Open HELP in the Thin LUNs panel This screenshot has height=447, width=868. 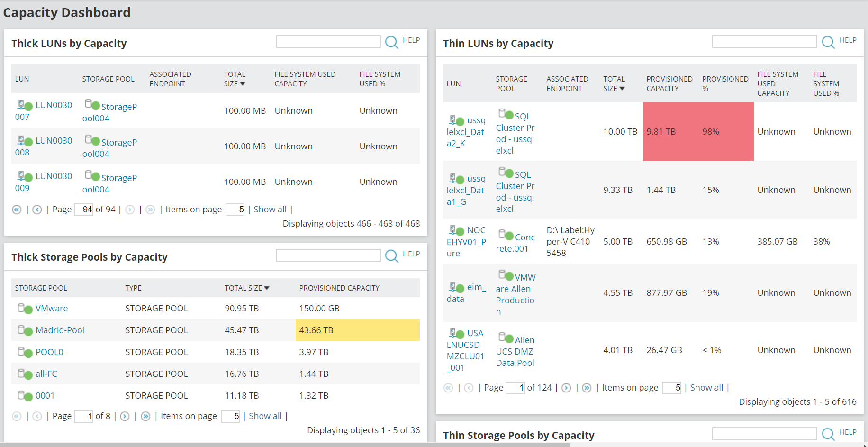[848, 40]
